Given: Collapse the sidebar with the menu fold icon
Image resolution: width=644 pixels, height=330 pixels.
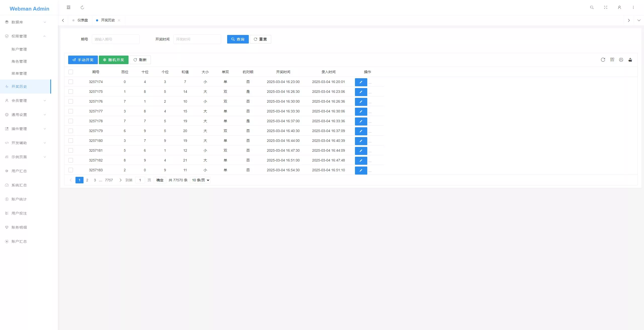Looking at the screenshot, I should click(68, 8).
